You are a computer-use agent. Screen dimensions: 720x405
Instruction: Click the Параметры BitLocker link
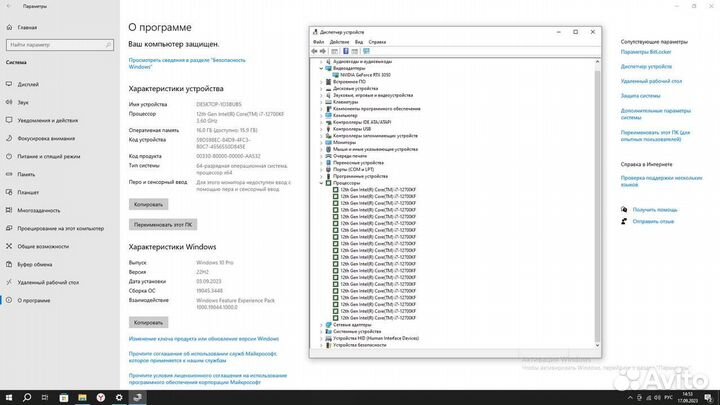click(x=646, y=52)
